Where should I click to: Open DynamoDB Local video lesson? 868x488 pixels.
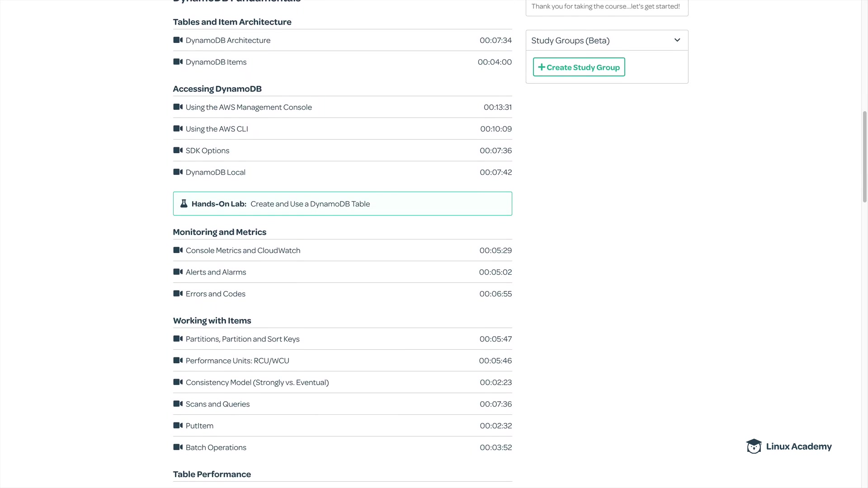pos(216,172)
